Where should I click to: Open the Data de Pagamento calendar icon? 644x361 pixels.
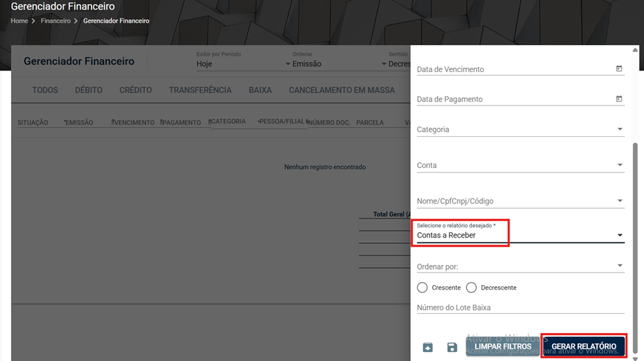click(619, 99)
